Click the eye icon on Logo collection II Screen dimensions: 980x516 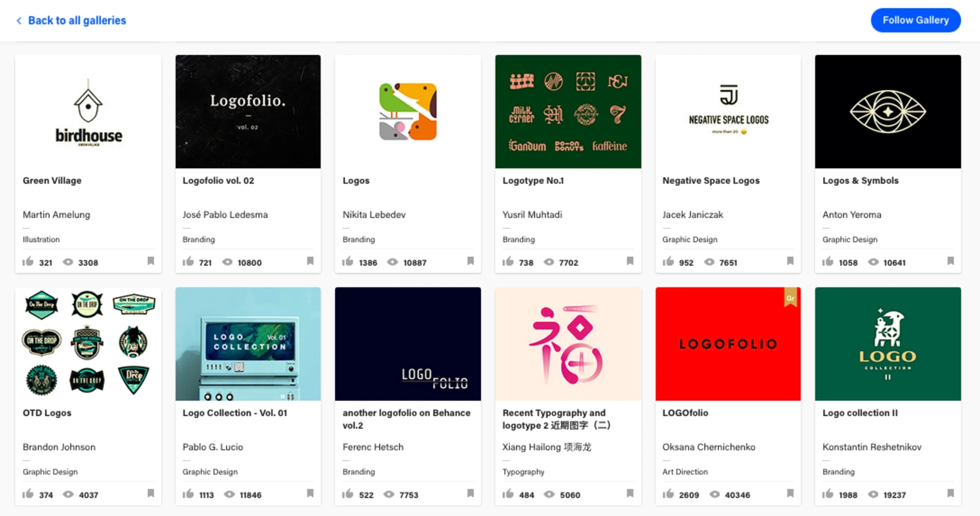click(x=874, y=494)
